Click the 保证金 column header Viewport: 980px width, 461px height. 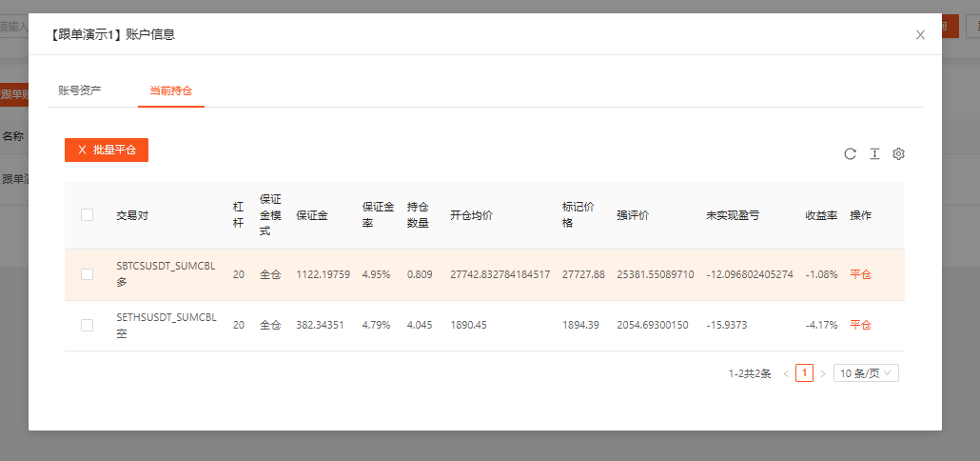[312, 215]
